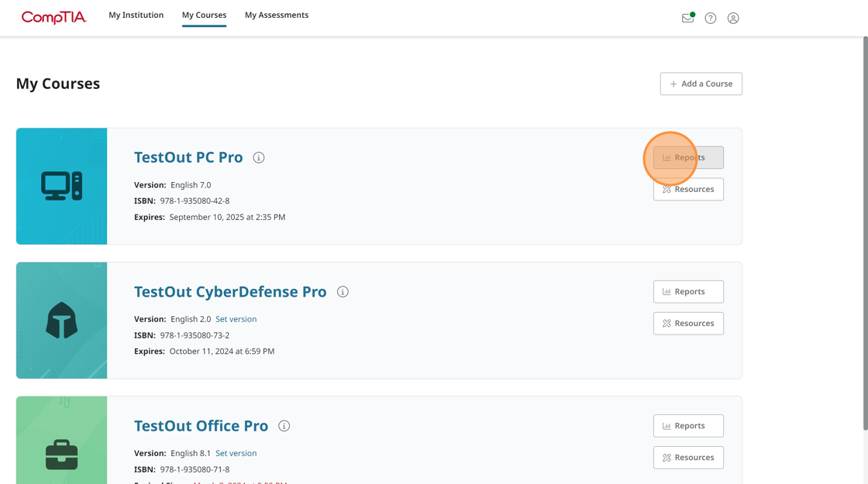Click info icon beside TestOut PC Pro

[x=259, y=158]
